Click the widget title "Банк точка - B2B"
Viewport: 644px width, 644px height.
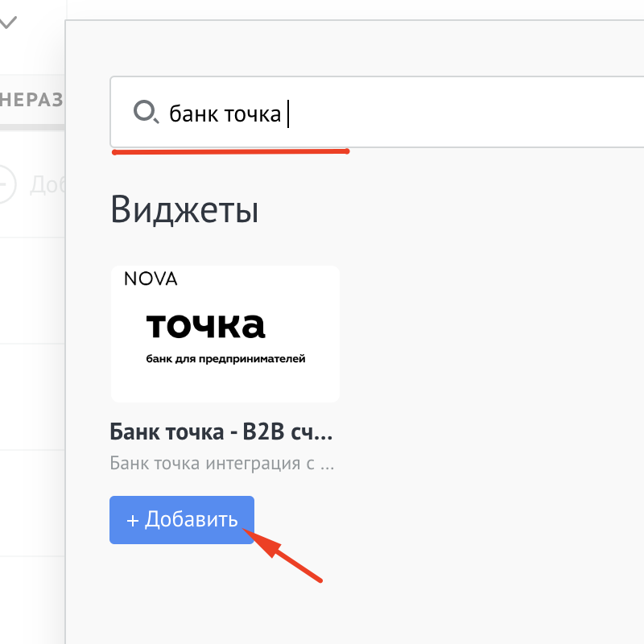tap(221, 432)
